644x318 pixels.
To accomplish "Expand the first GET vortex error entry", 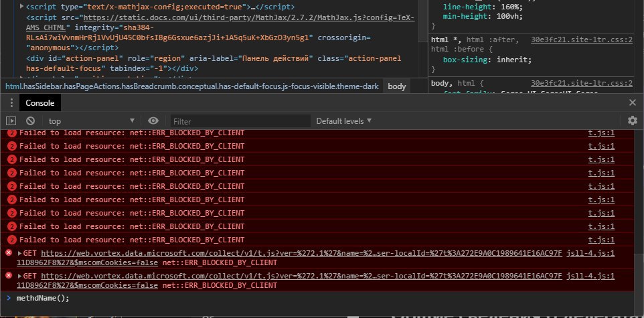I will [x=19, y=254].
